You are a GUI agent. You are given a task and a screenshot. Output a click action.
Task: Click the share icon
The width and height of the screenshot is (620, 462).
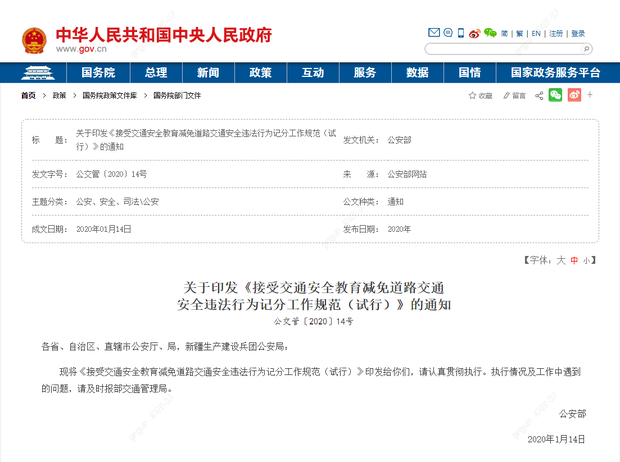(x=539, y=95)
